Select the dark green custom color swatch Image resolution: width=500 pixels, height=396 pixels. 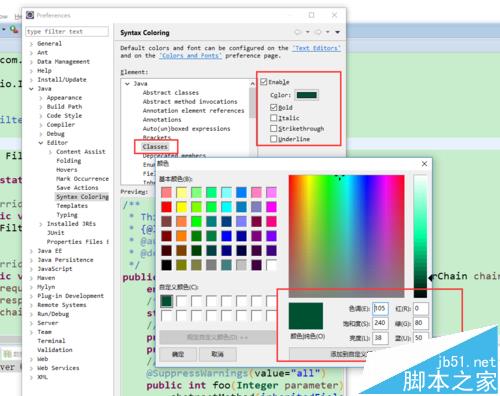[166, 301]
